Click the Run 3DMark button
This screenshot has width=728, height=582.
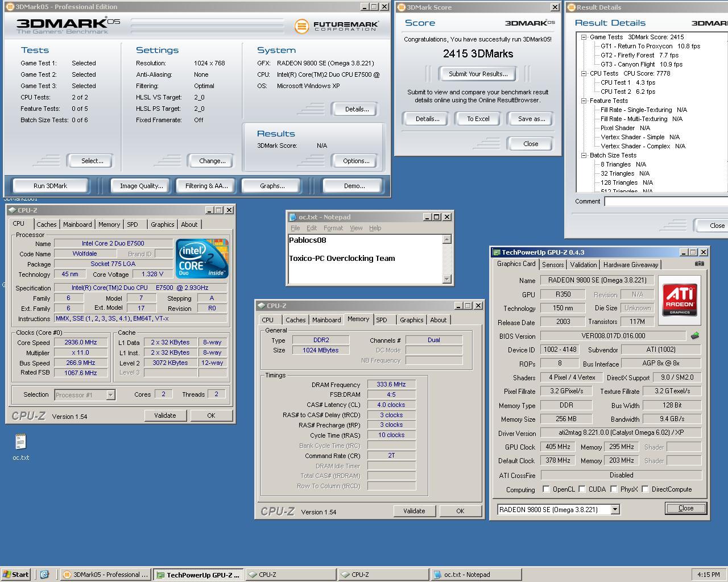(x=50, y=186)
